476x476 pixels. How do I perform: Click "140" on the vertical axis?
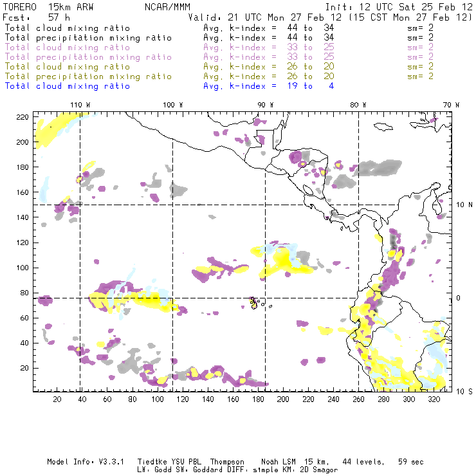click(23, 217)
